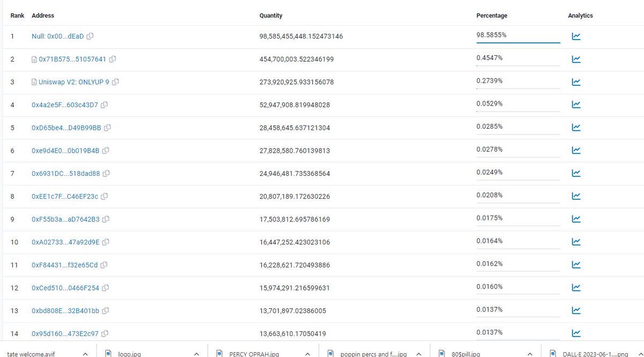Click the Analytics column header

(x=580, y=16)
